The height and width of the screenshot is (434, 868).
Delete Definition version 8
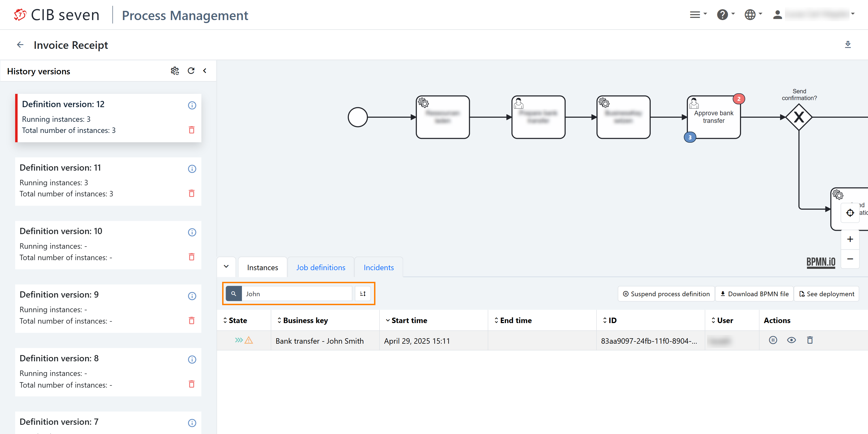click(x=192, y=384)
